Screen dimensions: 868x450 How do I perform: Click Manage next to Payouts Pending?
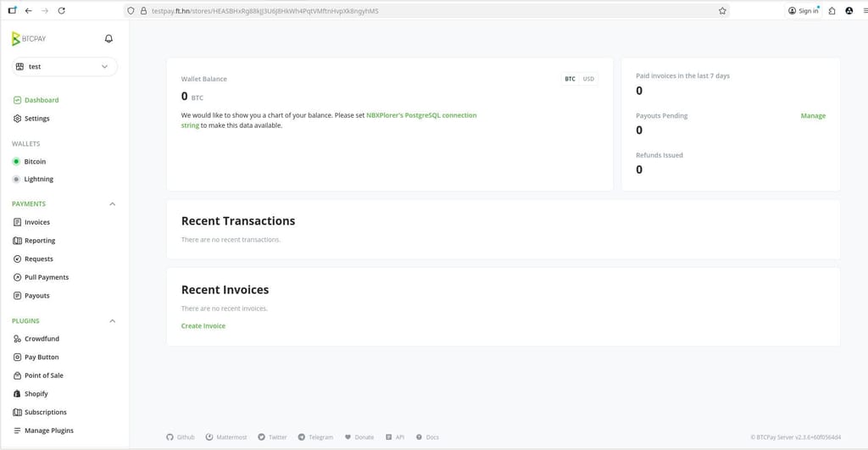coord(813,116)
